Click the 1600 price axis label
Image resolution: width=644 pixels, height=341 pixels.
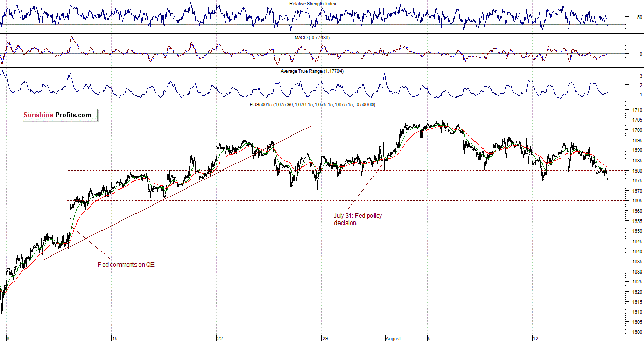[637, 332]
